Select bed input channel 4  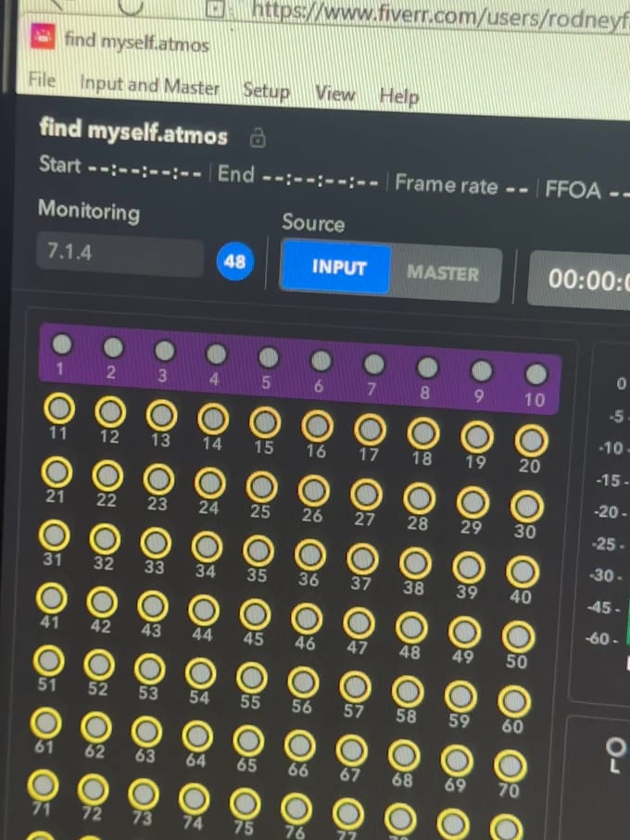click(217, 354)
